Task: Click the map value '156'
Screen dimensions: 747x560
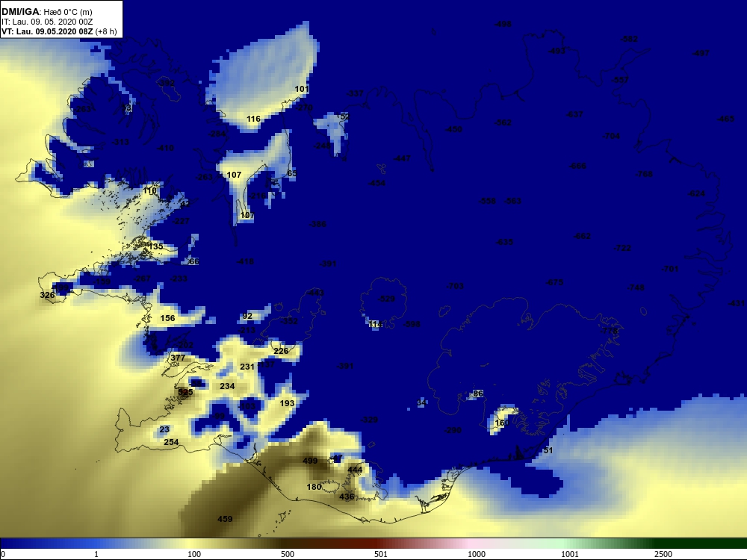Action: tap(167, 317)
